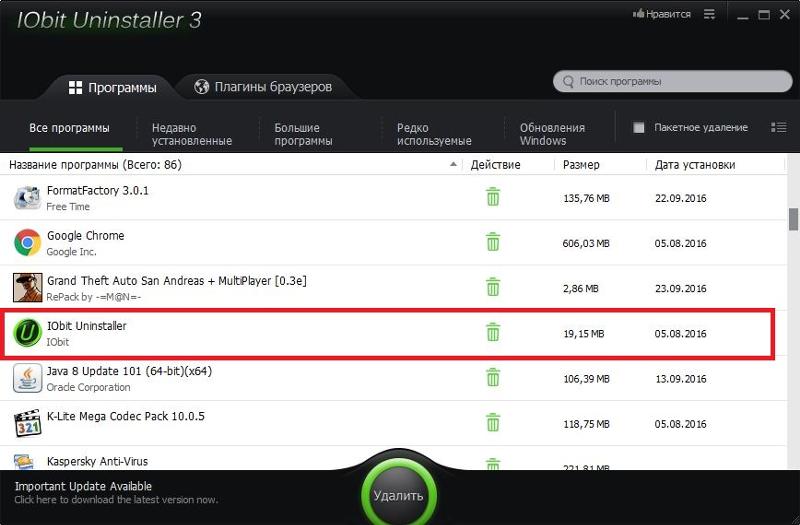Click the Important Update Available notice
This screenshot has width=800, height=525.
point(83,486)
